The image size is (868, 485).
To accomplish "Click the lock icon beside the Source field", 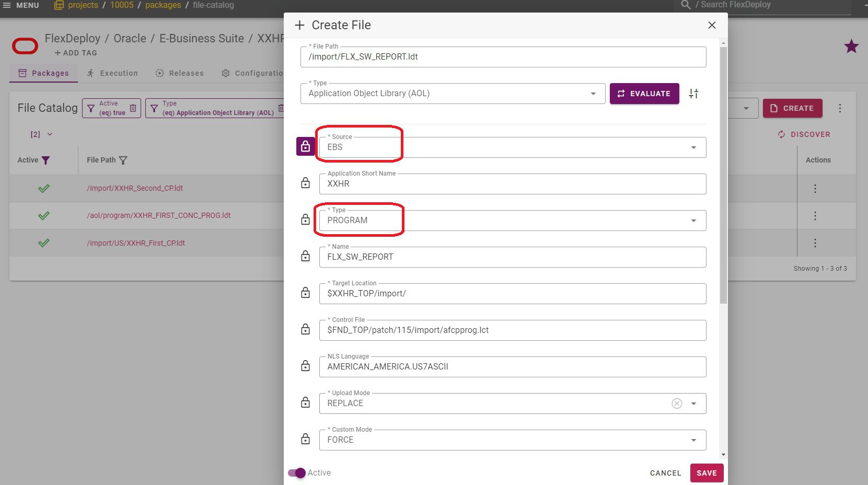I will click(x=305, y=147).
